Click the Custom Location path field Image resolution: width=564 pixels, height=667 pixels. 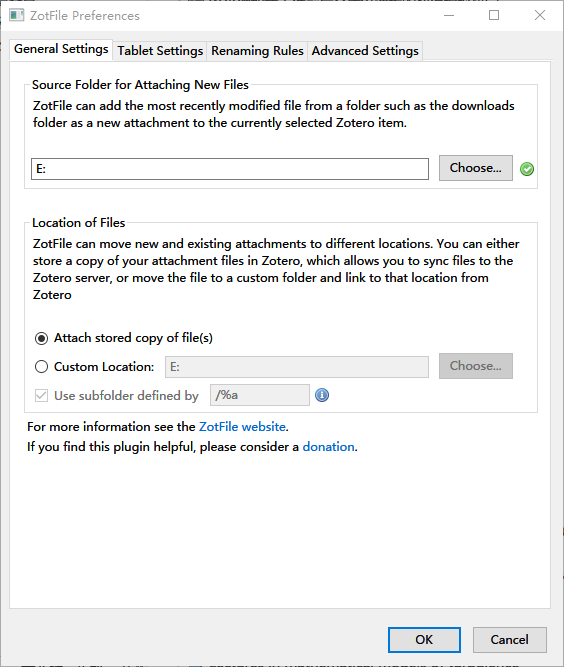(x=297, y=367)
